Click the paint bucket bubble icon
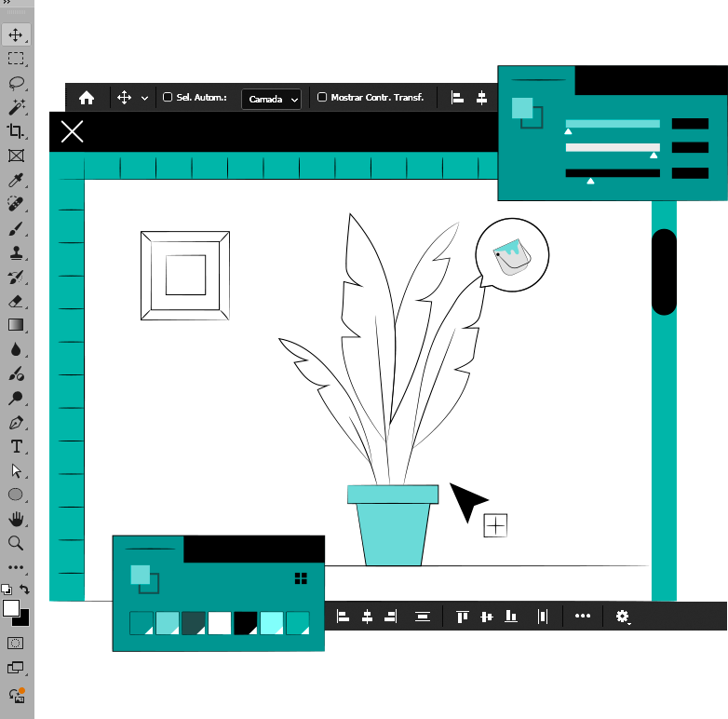 (512, 255)
